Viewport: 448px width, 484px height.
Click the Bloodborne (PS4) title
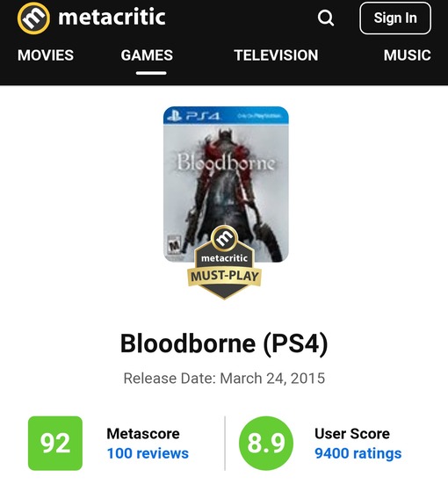coord(224,343)
